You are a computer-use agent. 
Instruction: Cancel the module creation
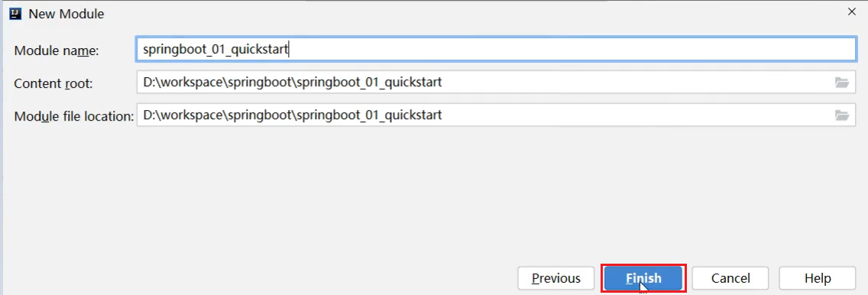click(730, 278)
